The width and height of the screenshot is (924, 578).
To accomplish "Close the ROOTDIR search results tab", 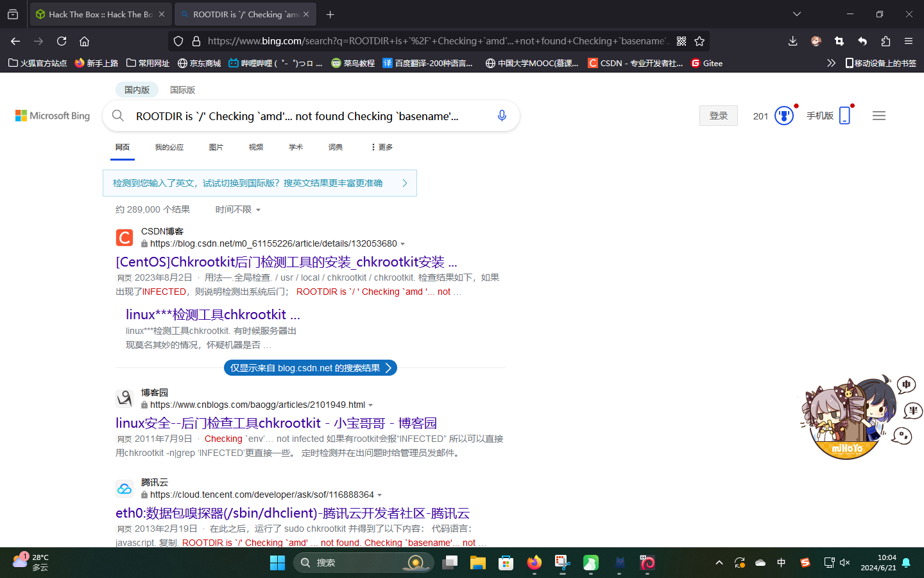I will point(306,14).
